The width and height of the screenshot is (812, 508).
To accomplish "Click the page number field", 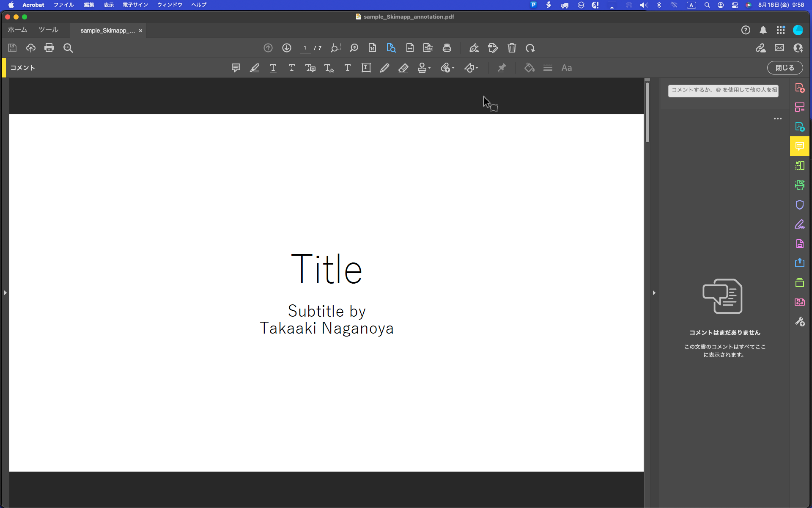I will pyautogui.click(x=305, y=48).
